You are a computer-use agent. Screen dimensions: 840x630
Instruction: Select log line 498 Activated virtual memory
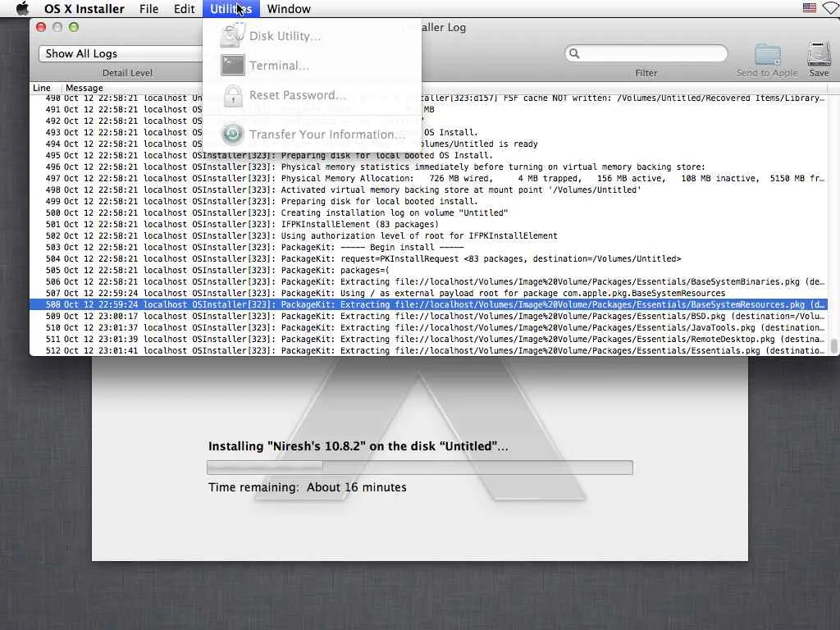[x=428, y=189]
